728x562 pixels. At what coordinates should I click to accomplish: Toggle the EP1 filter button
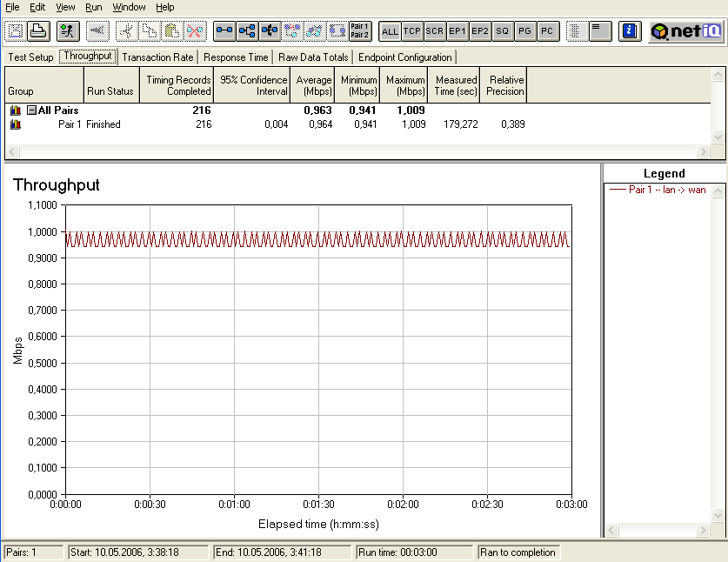click(458, 31)
